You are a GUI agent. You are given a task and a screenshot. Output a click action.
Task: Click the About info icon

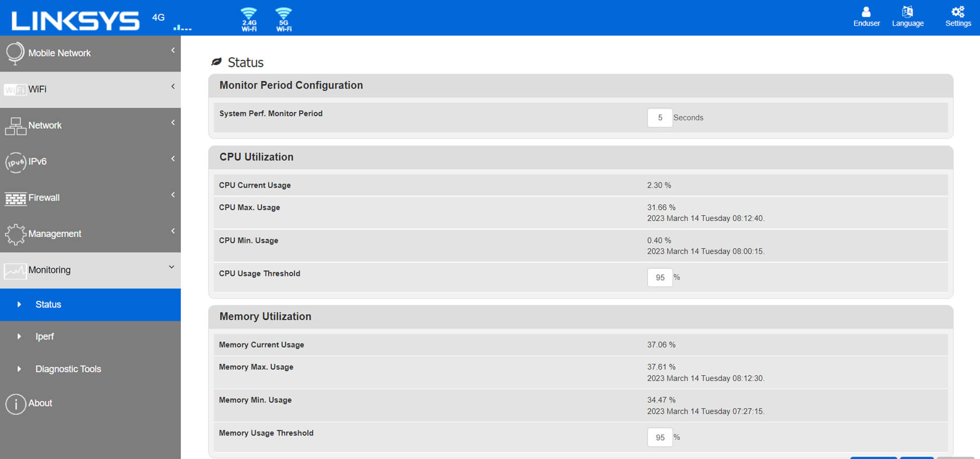click(x=16, y=404)
